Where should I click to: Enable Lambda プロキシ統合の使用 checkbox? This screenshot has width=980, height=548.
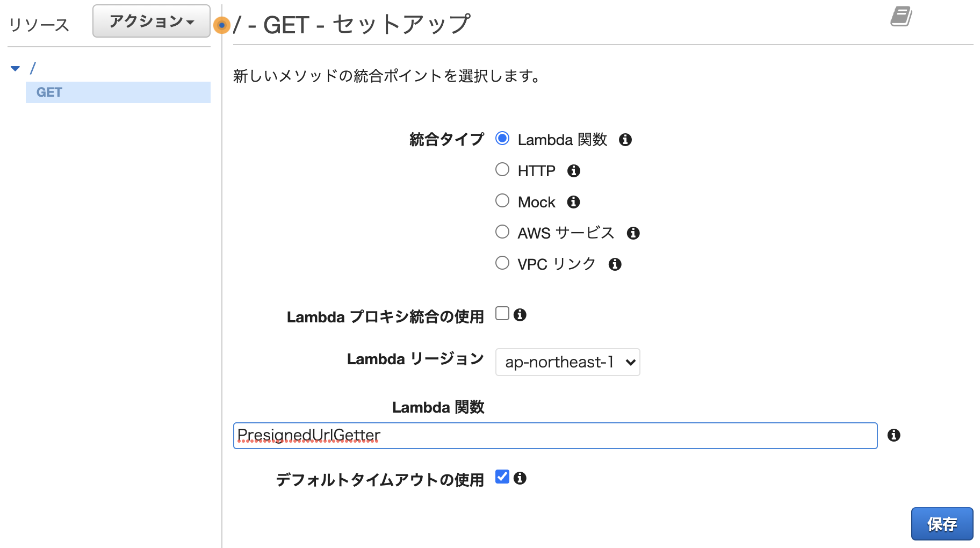[501, 314]
